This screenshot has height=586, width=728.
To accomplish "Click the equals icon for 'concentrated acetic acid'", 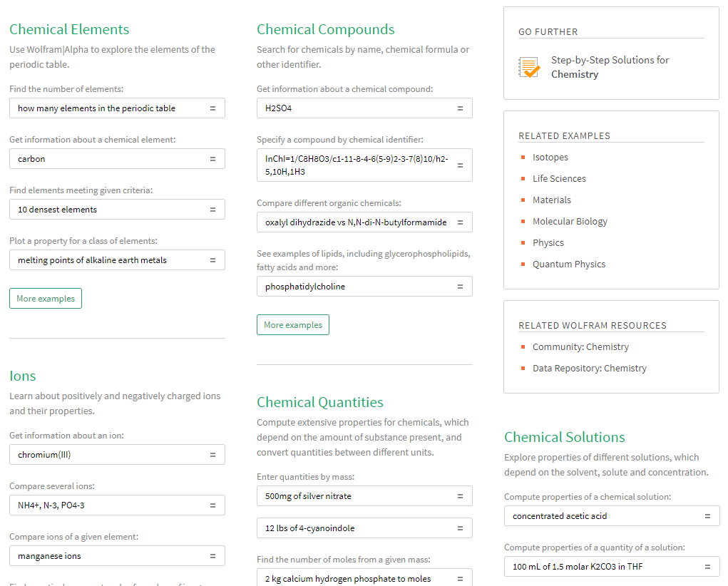I will coord(707,516).
